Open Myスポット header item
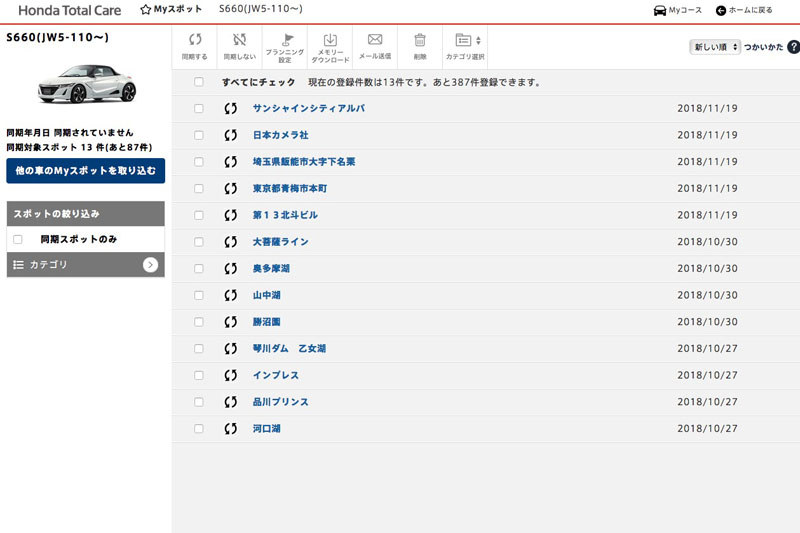This screenshot has height=533, width=800. point(171,9)
